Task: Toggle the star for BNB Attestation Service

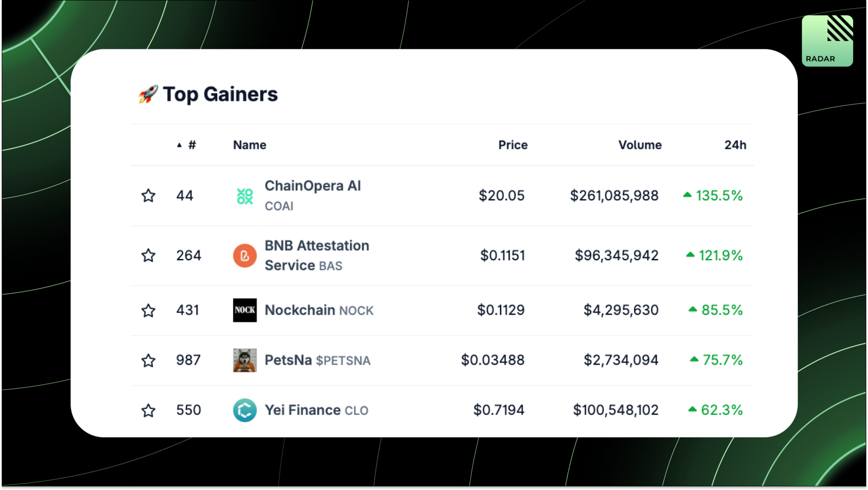Action: (148, 255)
